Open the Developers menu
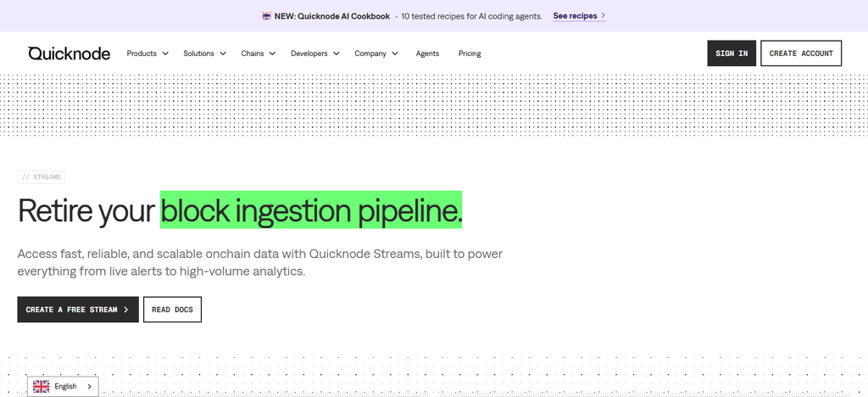 315,53
